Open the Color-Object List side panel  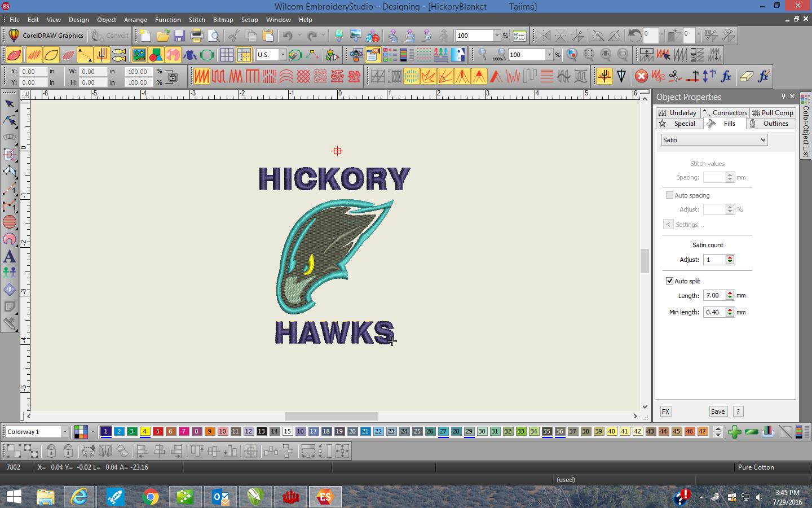click(805, 125)
